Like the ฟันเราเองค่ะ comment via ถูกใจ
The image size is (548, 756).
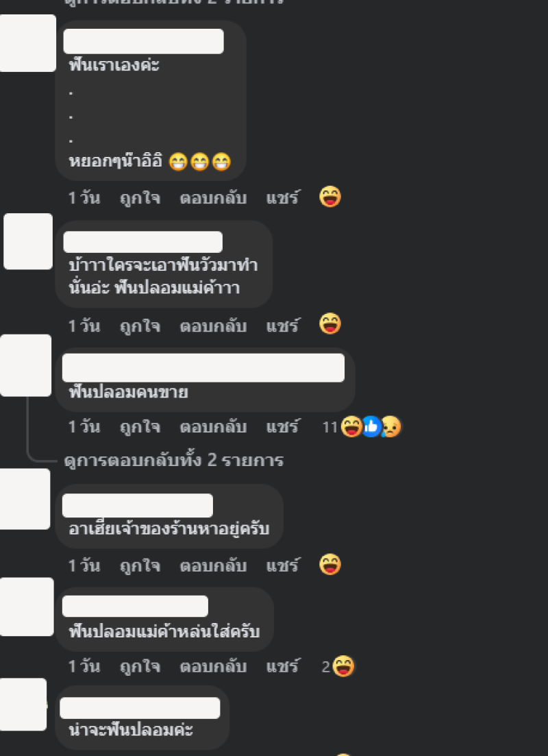click(140, 198)
